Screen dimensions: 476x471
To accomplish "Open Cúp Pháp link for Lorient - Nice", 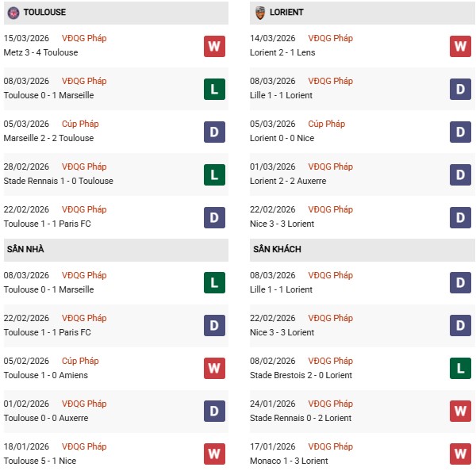I will click(x=326, y=124).
